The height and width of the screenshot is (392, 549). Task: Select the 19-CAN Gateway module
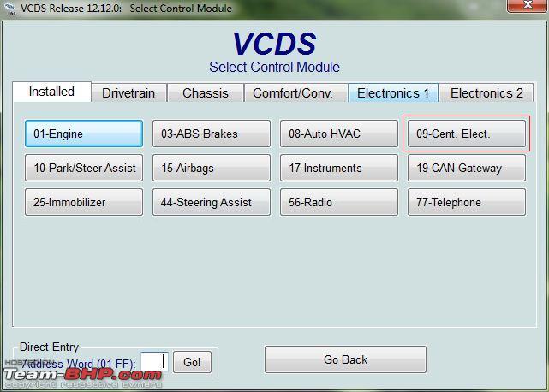467,168
